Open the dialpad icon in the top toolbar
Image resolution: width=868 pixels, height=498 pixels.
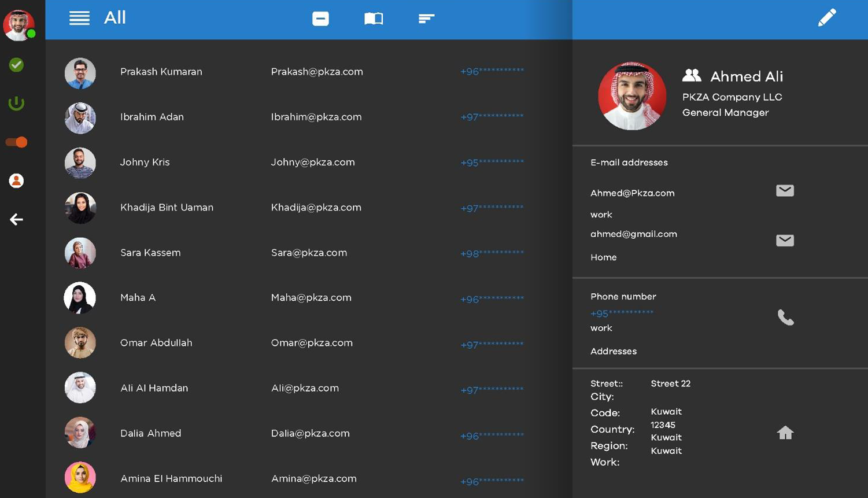[x=320, y=19]
